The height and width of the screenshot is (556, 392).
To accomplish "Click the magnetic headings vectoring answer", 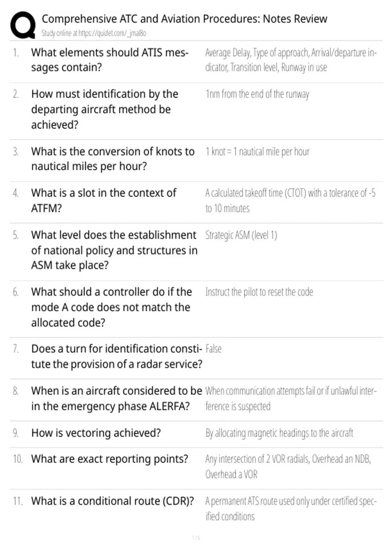I will pyautogui.click(x=279, y=433).
